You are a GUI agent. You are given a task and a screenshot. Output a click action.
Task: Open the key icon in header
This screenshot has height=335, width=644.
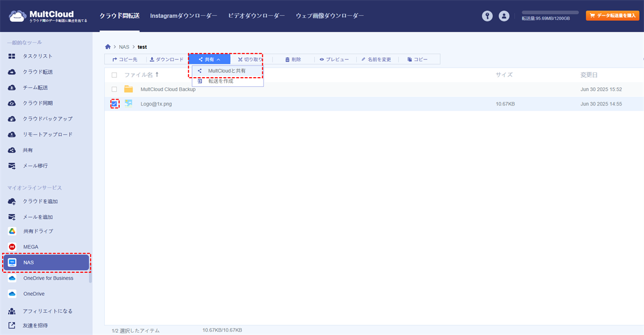(487, 16)
